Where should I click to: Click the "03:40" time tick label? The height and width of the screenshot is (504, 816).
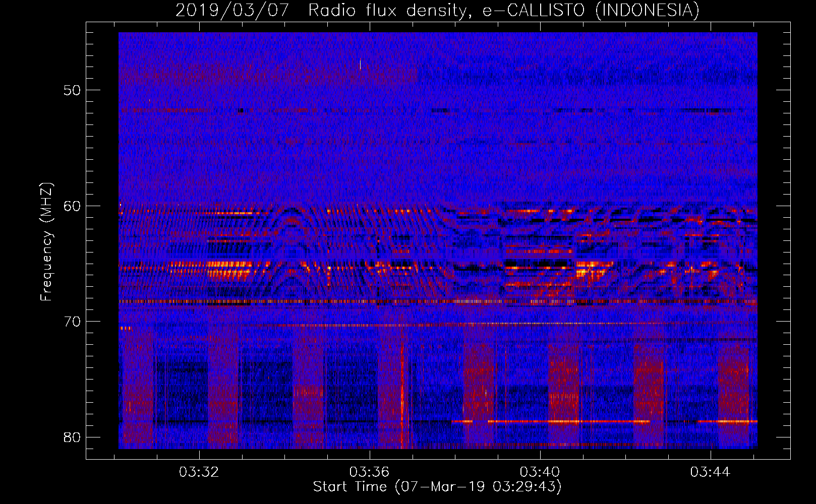tap(540, 472)
